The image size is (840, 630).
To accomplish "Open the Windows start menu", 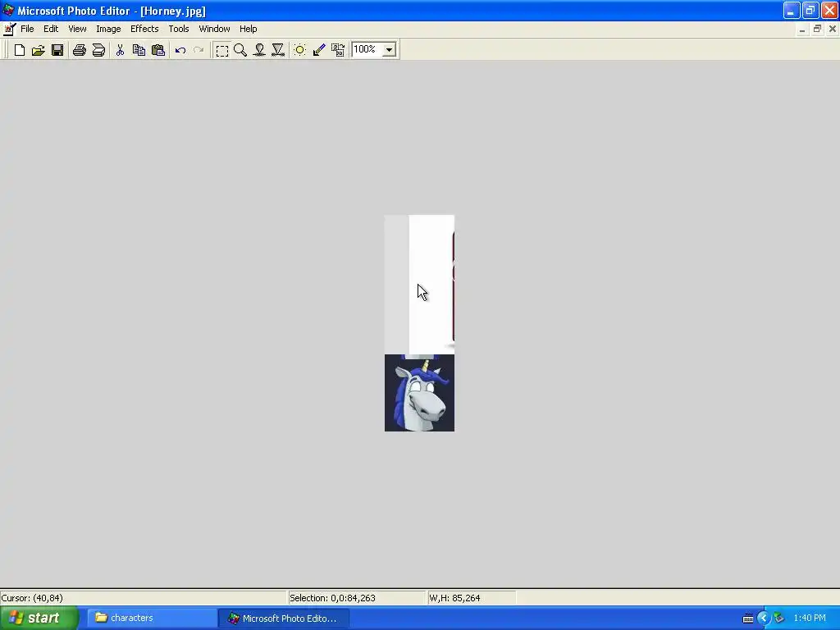I will click(39, 618).
